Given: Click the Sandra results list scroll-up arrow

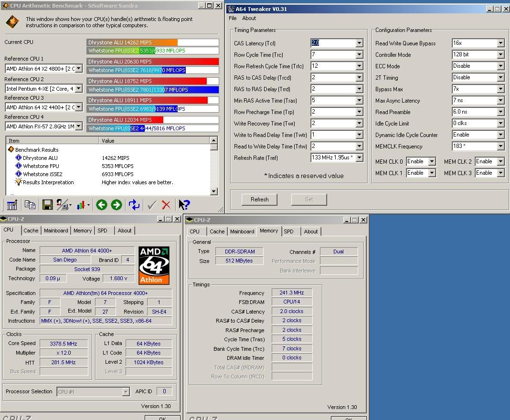Looking at the screenshot, I should click(213, 140).
